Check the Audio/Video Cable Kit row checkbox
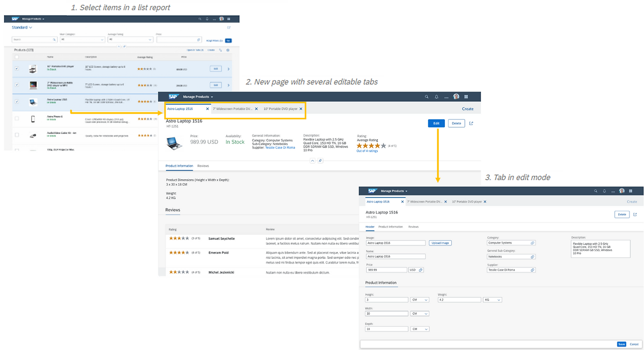Screen dimensions: 644x350 [17, 135]
